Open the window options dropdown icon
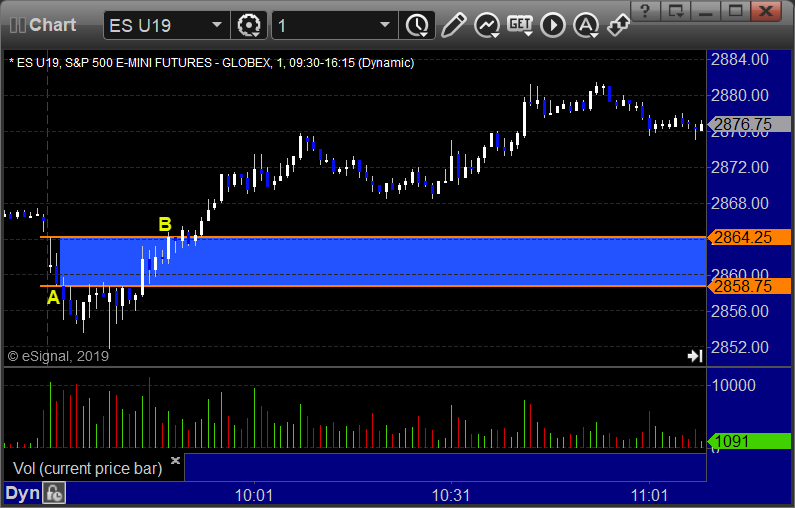Screen dimensions: 795x508 point(676,11)
